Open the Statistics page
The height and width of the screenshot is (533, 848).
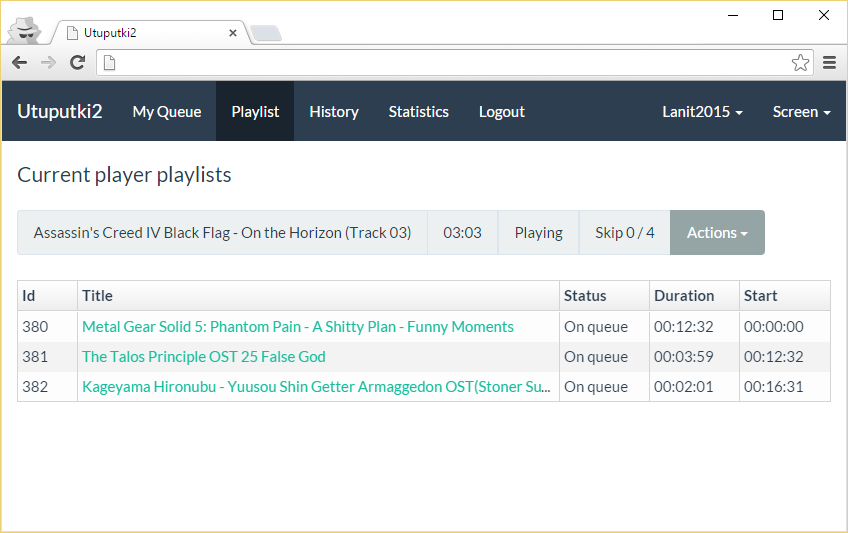tap(419, 111)
